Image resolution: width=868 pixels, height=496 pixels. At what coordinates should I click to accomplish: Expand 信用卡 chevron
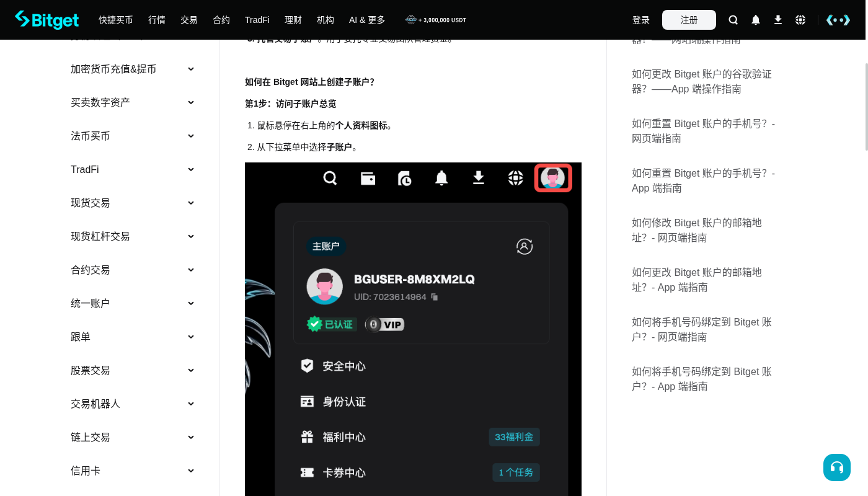[191, 471]
